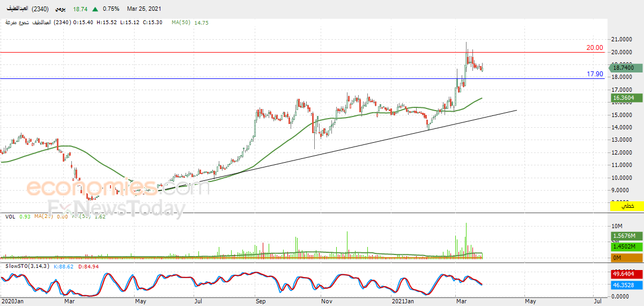
Task: Click the L:15.12 low value
Action: tap(130, 23)
